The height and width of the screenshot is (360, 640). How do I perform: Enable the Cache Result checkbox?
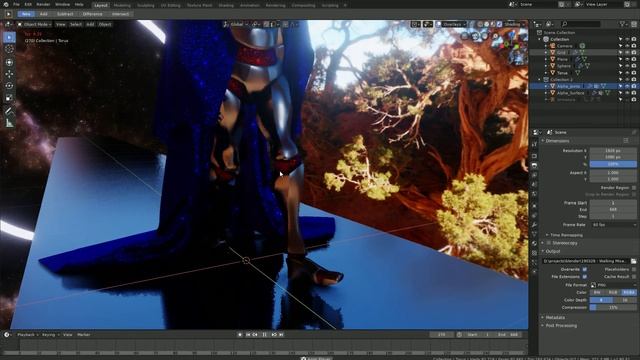pyautogui.click(x=634, y=277)
